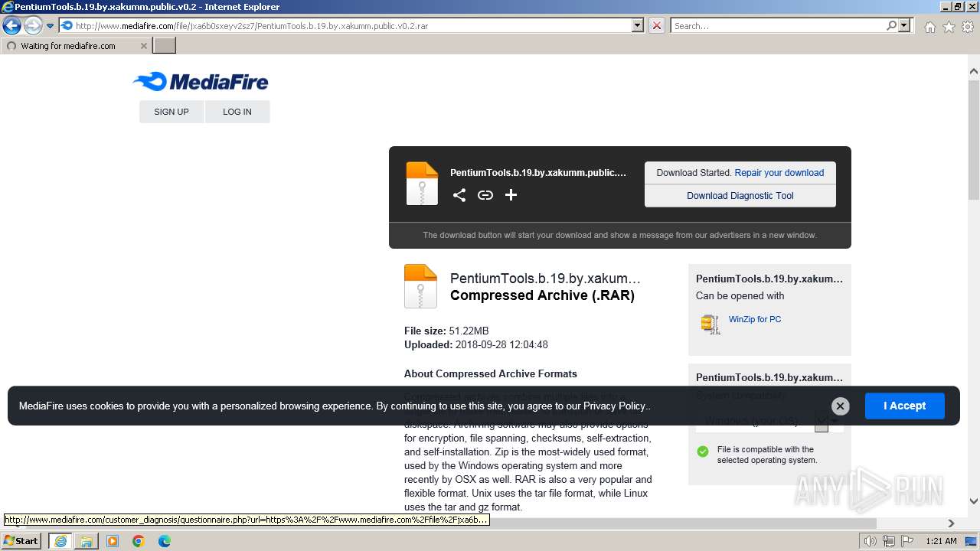
Task: Click the horizontal scroll right arrow
Action: [952, 523]
